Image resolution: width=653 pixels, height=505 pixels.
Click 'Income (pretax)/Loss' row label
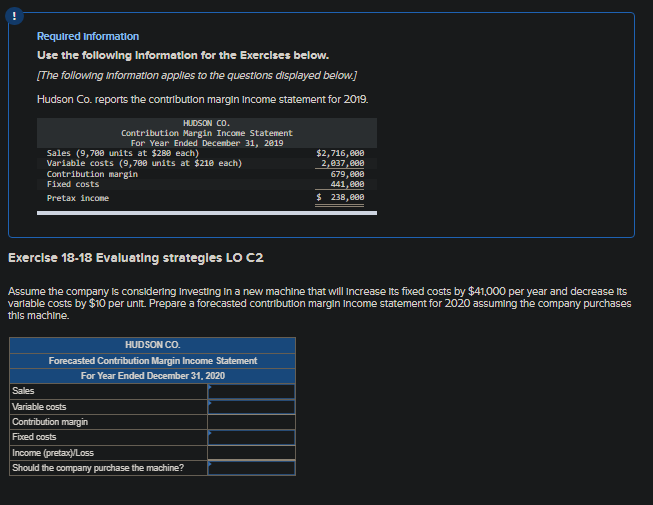[x=53, y=453]
